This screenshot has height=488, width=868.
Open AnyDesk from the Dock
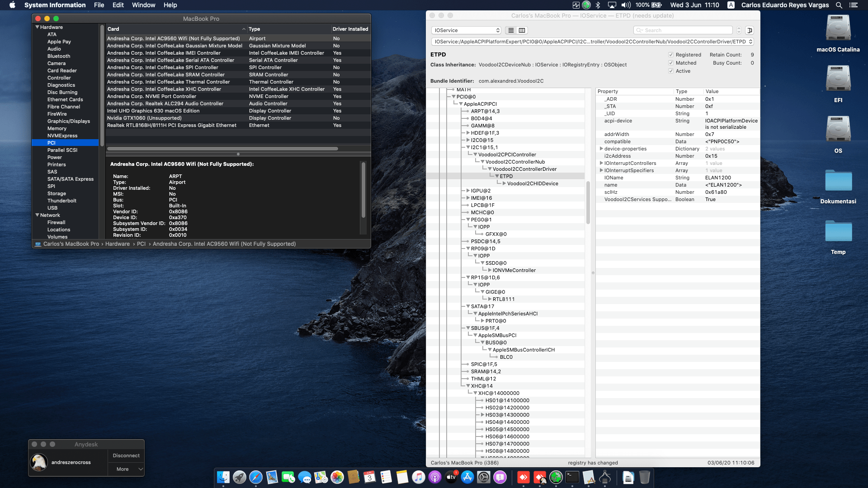[523, 478]
